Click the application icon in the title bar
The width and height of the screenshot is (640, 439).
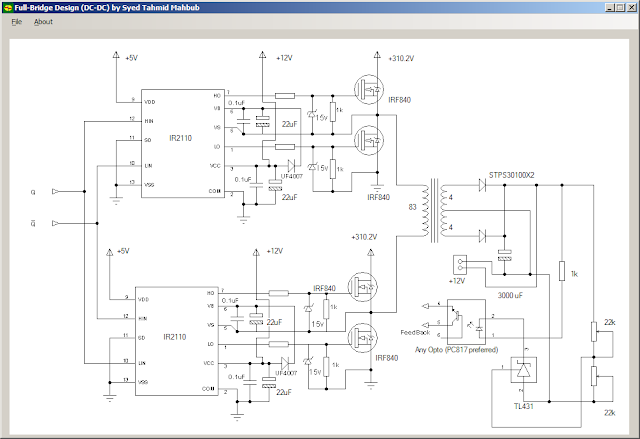tap(8, 8)
